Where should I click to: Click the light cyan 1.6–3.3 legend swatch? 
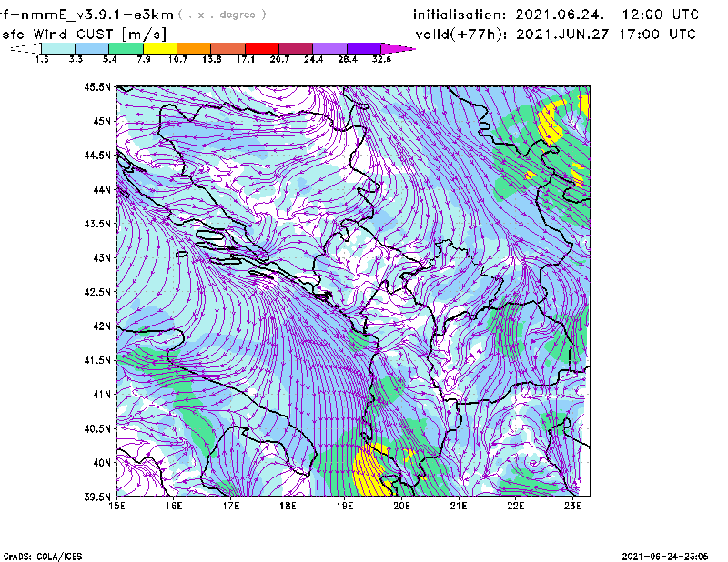(x=58, y=48)
